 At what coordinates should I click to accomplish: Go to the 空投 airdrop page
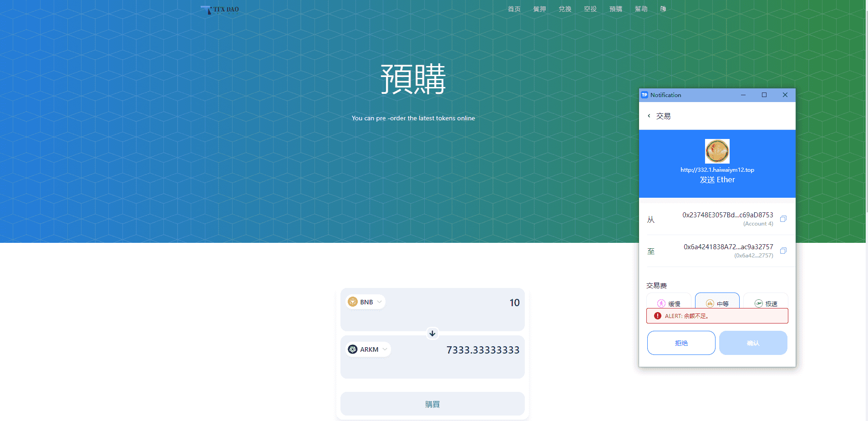(590, 9)
